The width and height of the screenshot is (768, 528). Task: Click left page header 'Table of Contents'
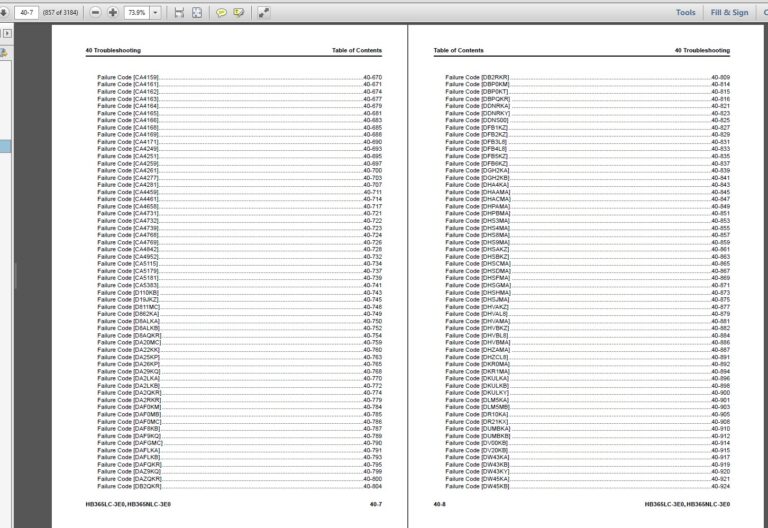click(x=357, y=50)
